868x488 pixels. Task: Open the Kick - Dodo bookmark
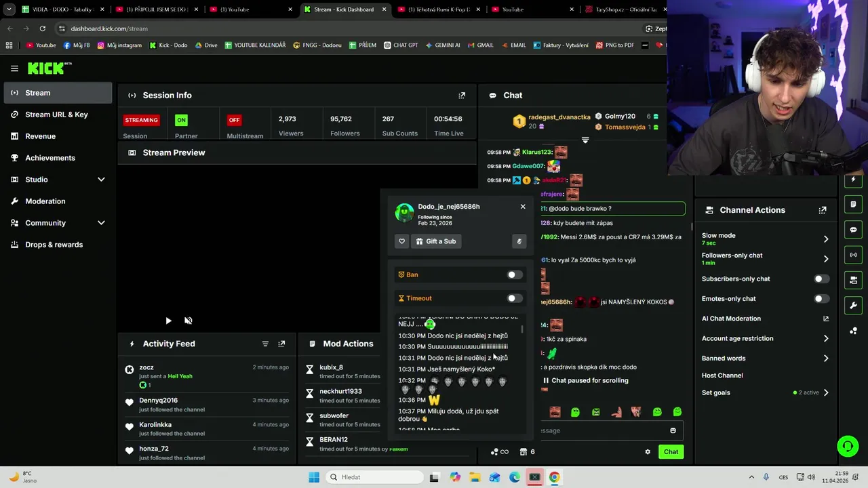168,45
